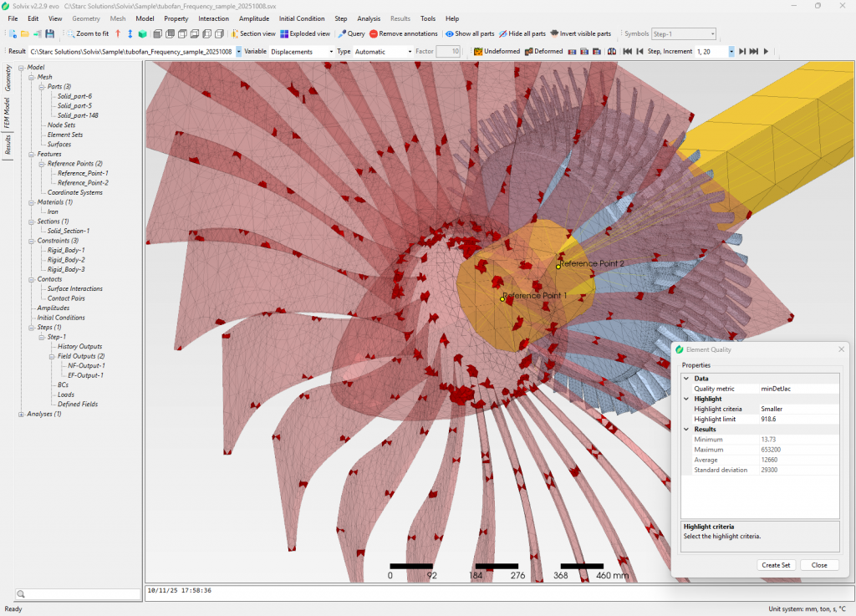The width and height of the screenshot is (856, 616).
Task: Click the Save file icon in toolbar
Action: tap(50, 34)
